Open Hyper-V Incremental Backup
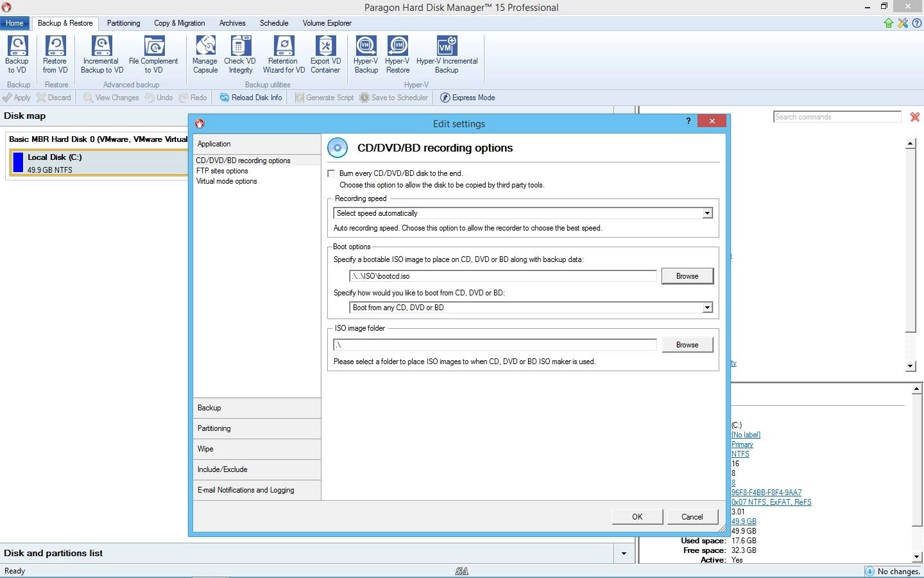 click(447, 55)
